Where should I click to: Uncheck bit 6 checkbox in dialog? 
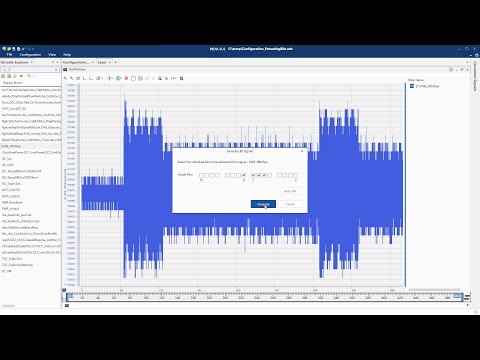(259, 175)
